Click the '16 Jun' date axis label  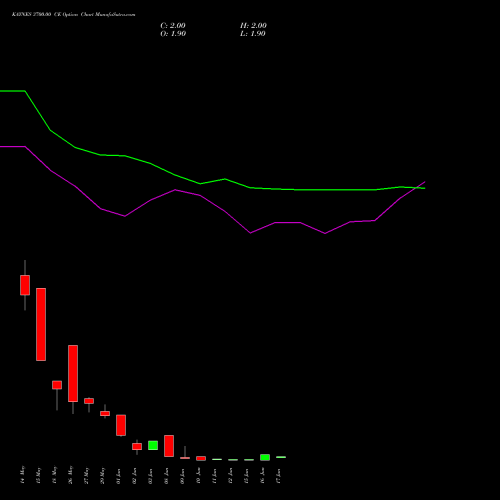(x=262, y=475)
